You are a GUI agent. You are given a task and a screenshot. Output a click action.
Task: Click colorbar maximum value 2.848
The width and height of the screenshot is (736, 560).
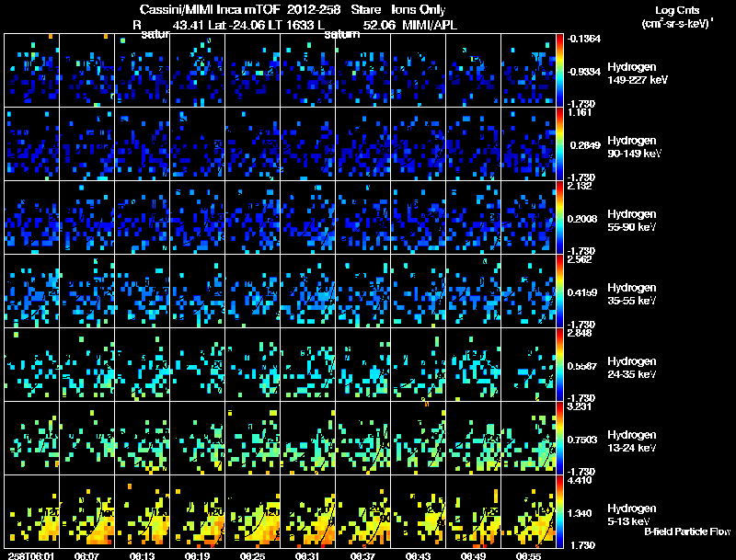[580, 333]
